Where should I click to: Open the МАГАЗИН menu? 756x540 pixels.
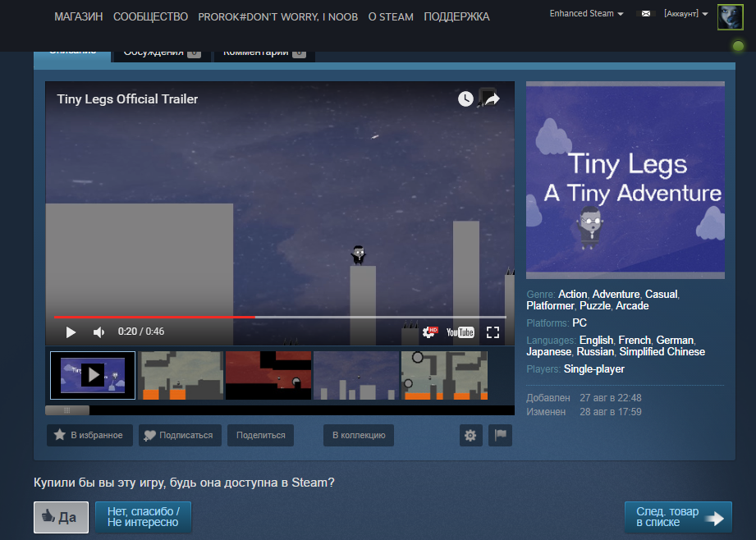79,17
